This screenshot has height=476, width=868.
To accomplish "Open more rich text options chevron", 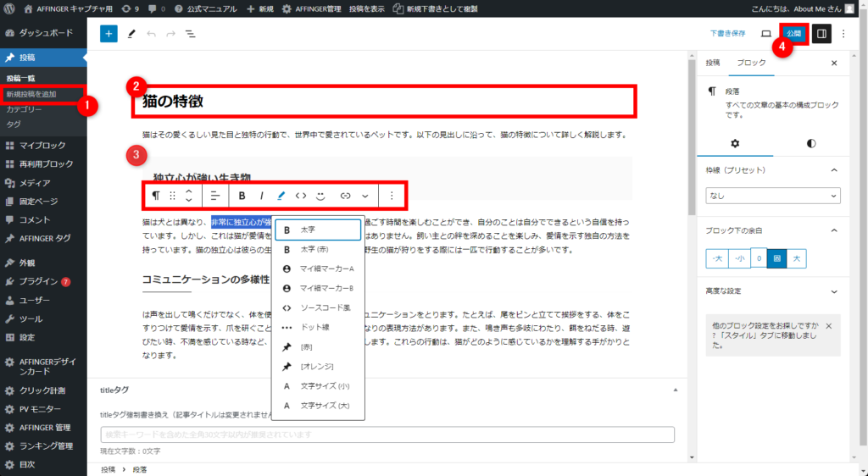I will pyautogui.click(x=365, y=195).
